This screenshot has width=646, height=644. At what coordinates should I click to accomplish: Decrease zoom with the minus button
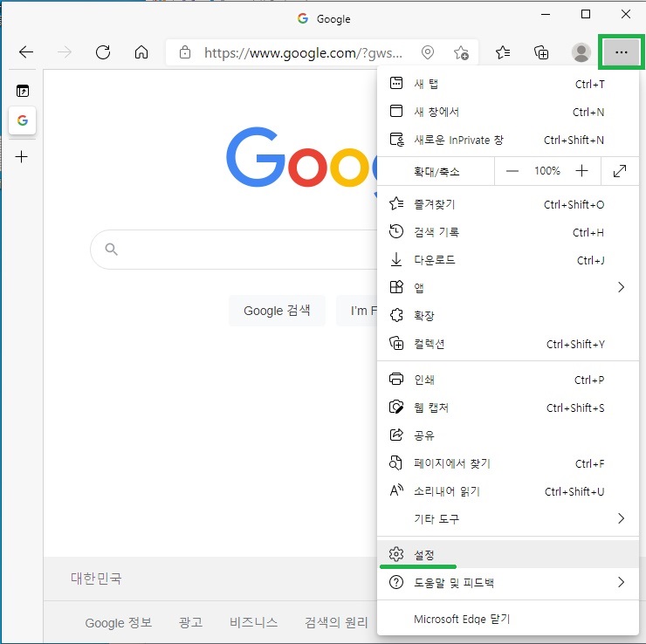tap(512, 171)
